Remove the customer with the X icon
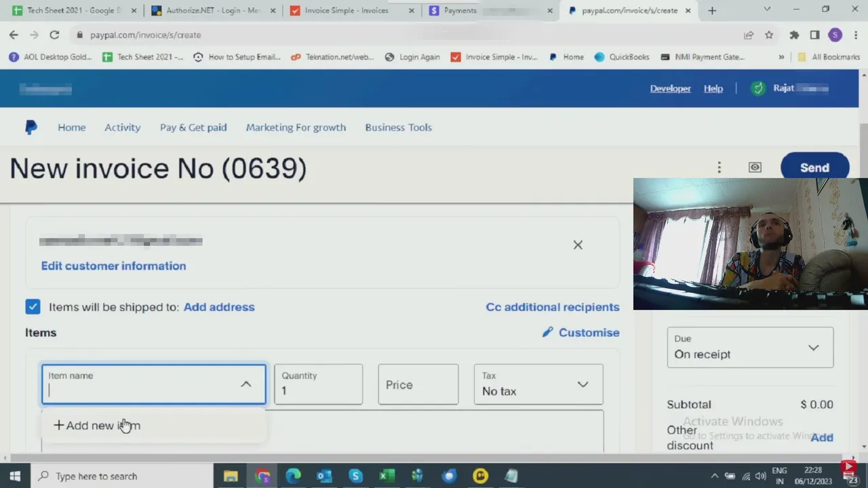The image size is (868, 488). tap(578, 245)
